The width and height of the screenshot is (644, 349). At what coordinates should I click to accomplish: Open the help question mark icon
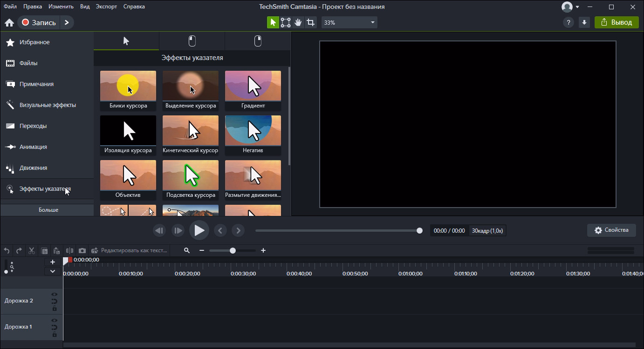click(x=568, y=22)
